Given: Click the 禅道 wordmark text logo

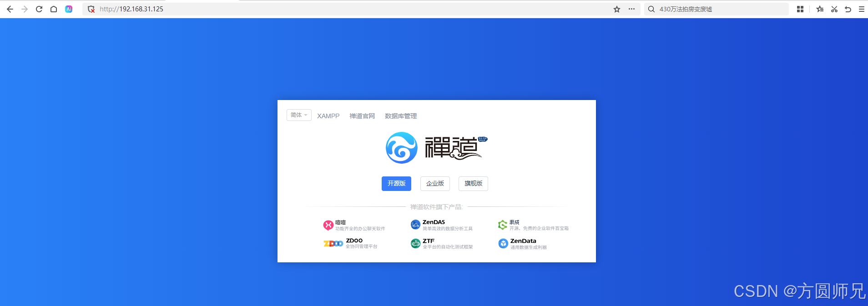Looking at the screenshot, I should [456, 147].
